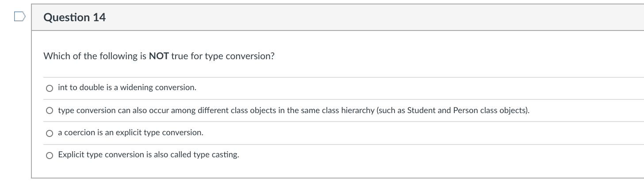Click the answer text about Student and Person objects
The width and height of the screenshot is (644, 190).
click(x=294, y=110)
